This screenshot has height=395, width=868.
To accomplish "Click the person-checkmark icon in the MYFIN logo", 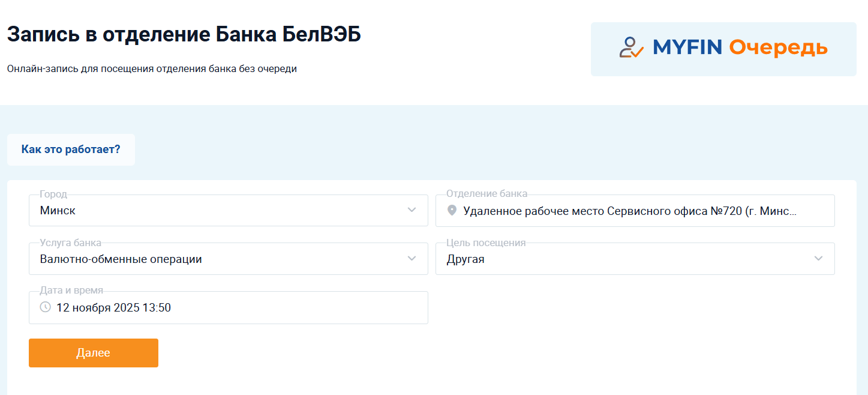I will [631, 48].
